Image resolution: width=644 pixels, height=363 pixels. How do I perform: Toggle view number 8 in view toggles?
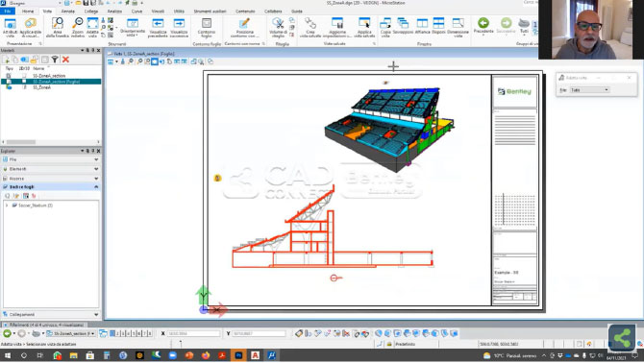point(150,333)
